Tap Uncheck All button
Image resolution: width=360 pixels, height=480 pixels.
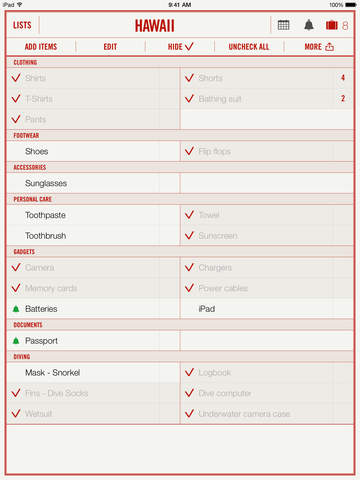[249, 47]
